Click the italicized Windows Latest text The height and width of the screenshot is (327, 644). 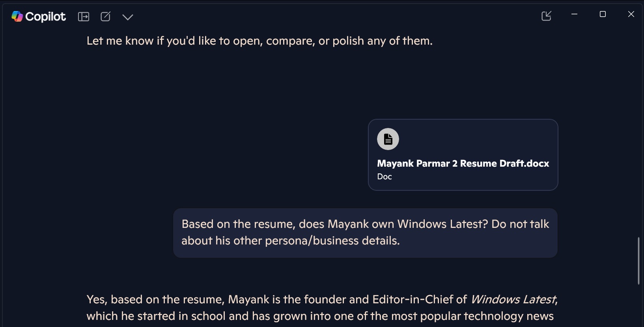pos(513,299)
